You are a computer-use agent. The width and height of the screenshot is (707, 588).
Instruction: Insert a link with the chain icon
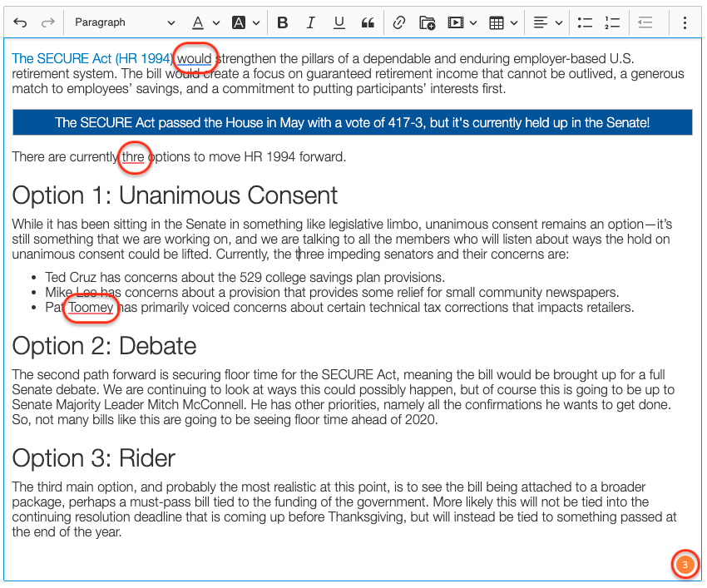399,22
